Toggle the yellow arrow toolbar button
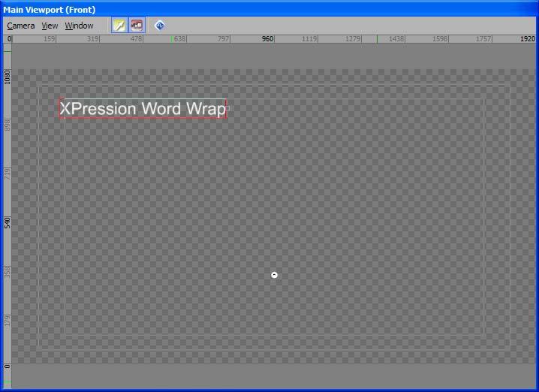 tap(119, 25)
